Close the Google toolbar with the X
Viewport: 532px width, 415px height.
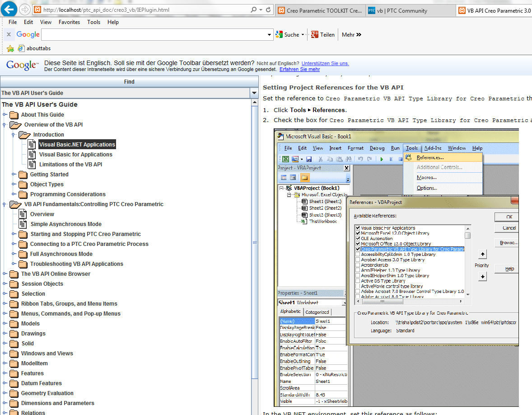pos(9,34)
